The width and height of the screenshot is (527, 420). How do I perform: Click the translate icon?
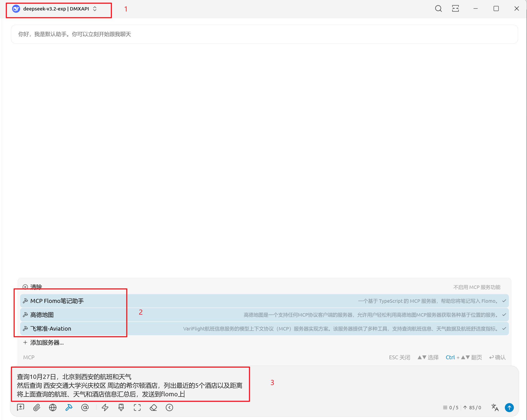click(x=495, y=407)
